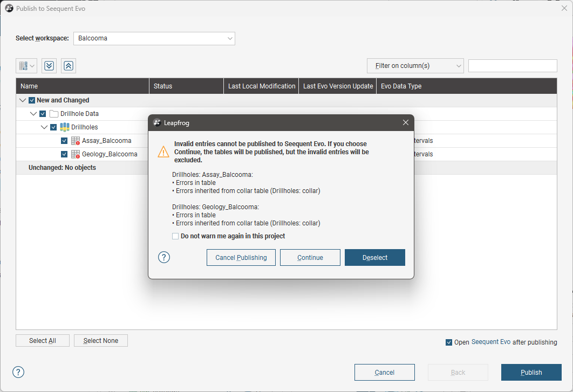The height and width of the screenshot is (392, 573).
Task: Uncheck Geology_Balcooma checkbox
Action: tap(64, 154)
